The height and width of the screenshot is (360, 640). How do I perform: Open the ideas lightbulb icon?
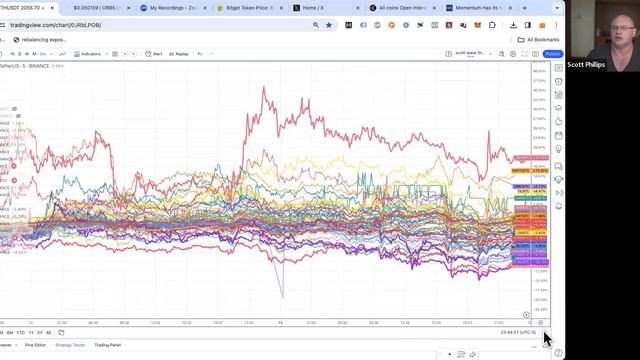point(558,149)
